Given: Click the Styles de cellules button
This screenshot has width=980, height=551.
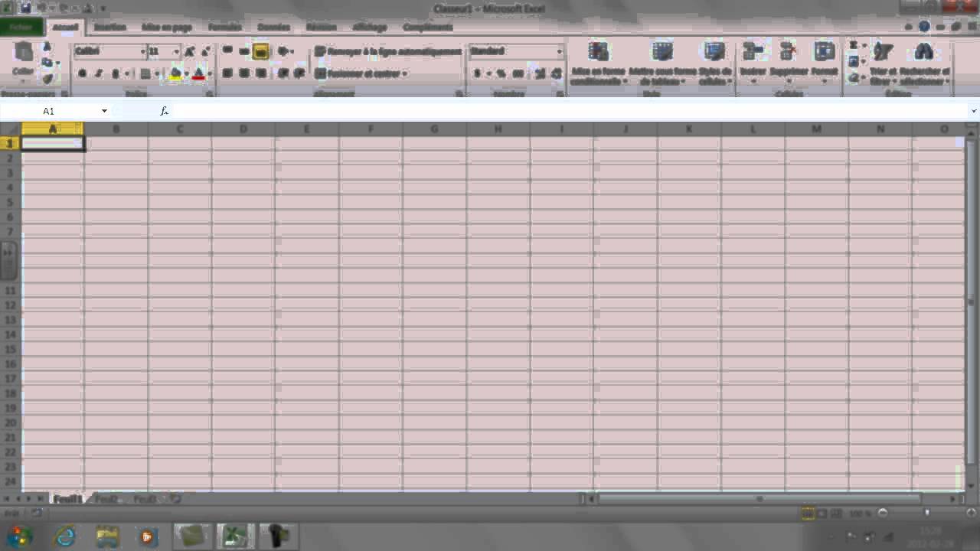Looking at the screenshot, I should pyautogui.click(x=714, y=63).
